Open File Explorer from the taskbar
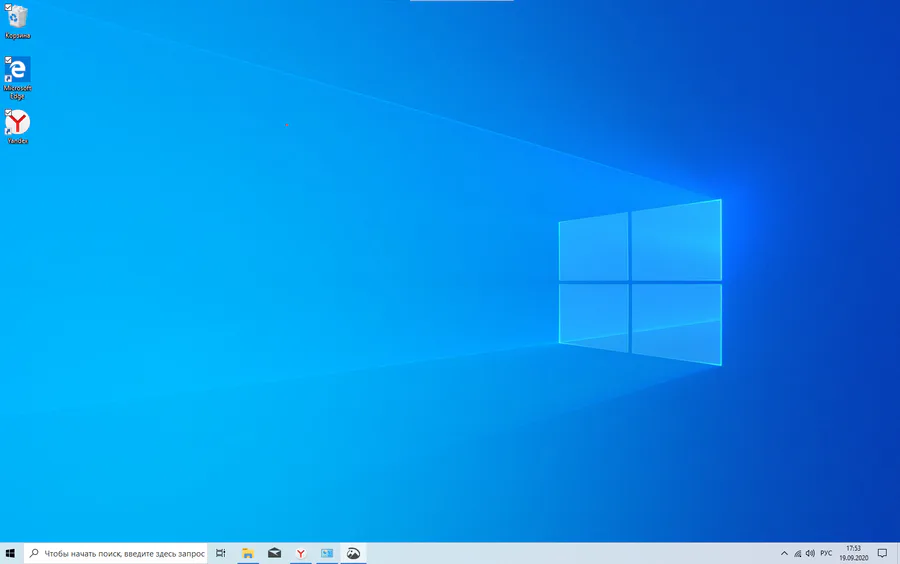 tap(248, 554)
